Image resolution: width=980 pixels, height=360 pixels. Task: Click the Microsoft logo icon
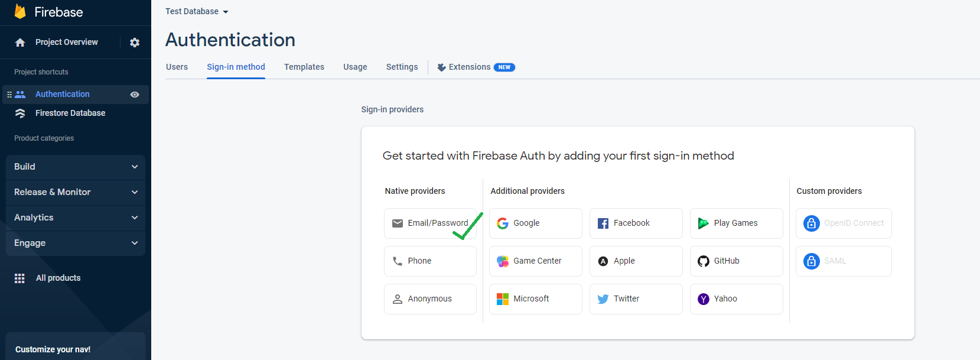coord(503,299)
